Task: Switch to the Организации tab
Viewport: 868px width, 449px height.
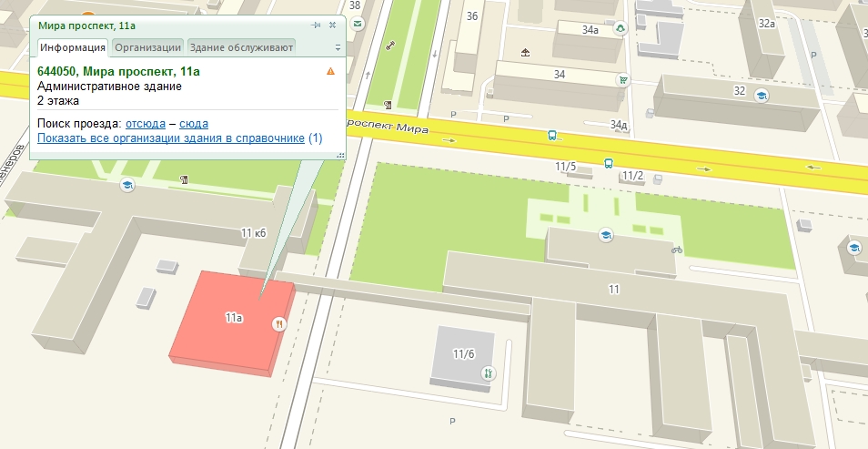Action: pos(147,47)
